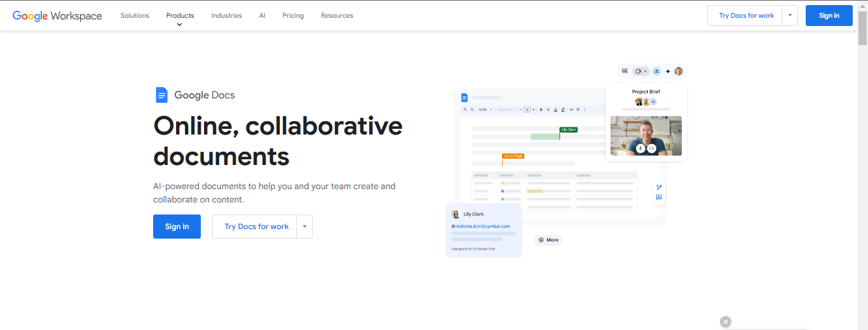
Task: Open the Resources navigation item
Action: pyautogui.click(x=337, y=16)
